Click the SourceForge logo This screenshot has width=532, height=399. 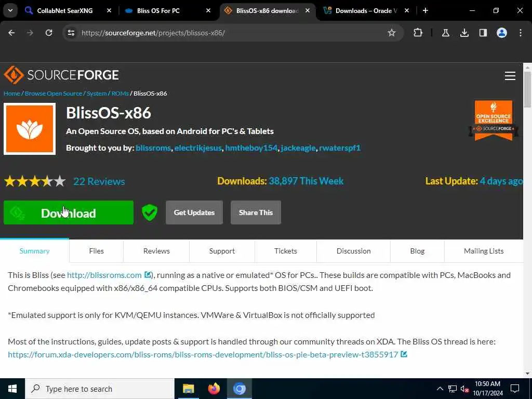pyautogui.click(x=61, y=75)
